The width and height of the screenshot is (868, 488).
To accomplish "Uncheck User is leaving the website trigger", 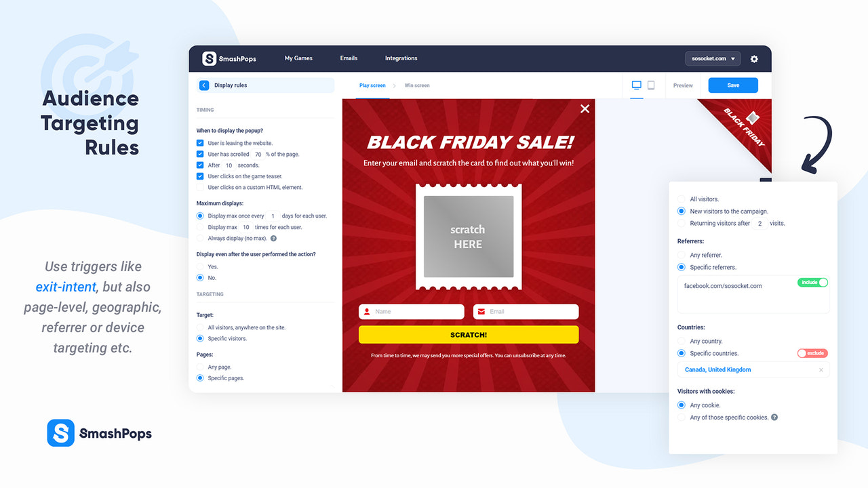I will (x=200, y=143).
